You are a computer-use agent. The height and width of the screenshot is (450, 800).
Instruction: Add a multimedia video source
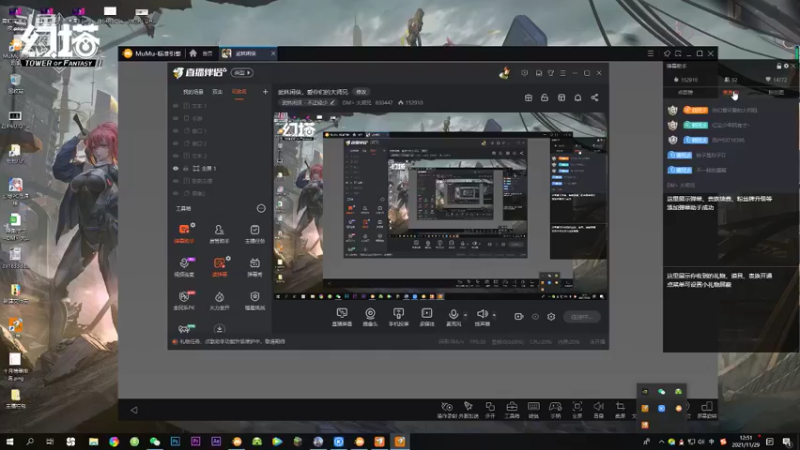point(427,316)
